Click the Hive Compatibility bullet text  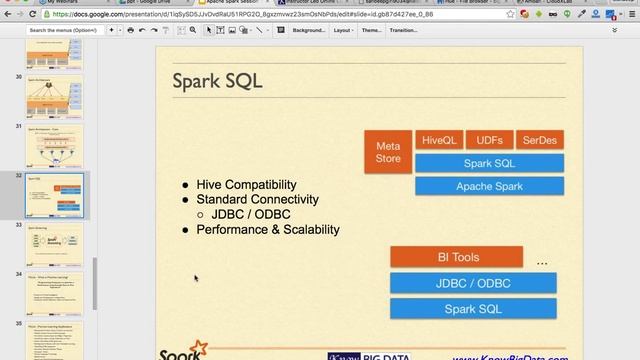point(246,184)
